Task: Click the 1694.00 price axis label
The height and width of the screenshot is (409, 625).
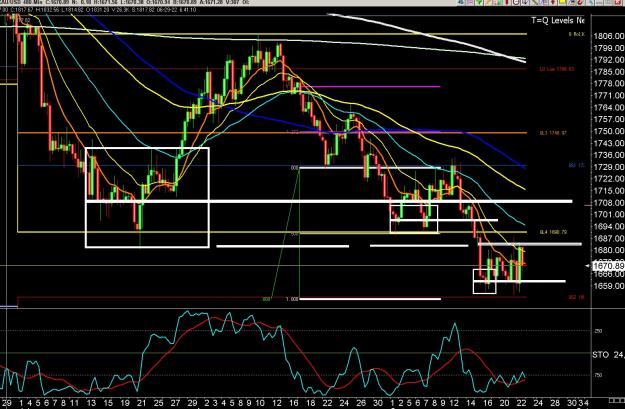Action: (x=609, y=226)
